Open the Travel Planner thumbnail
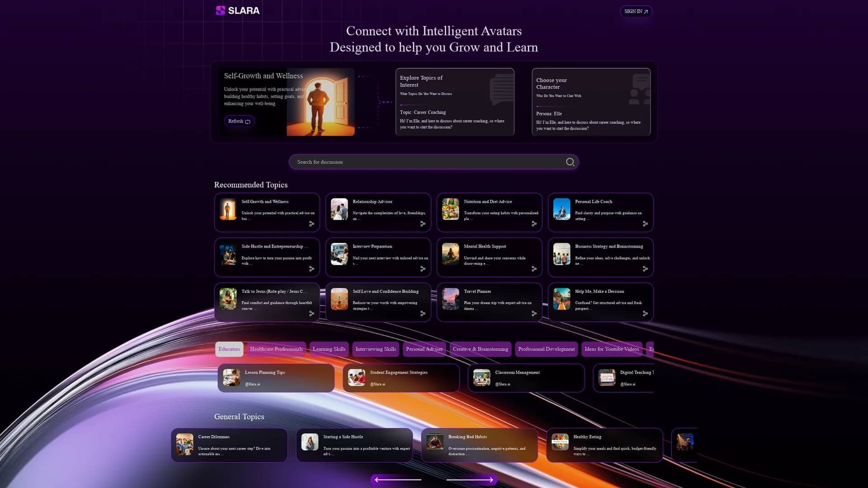Image resolution: width=868 pixels, height=488 pixels. coord(450,299)
